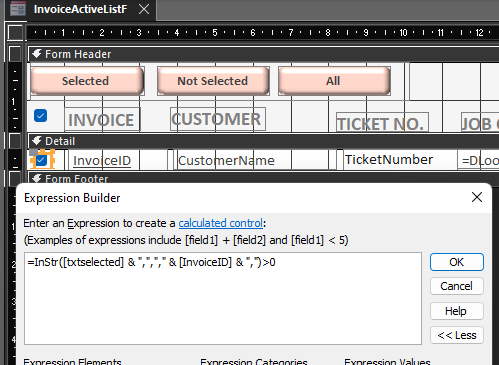This screenshot has width=499, height=365.
Task: Toggle the checkbox in the Form Header
Action: [40, 116]
